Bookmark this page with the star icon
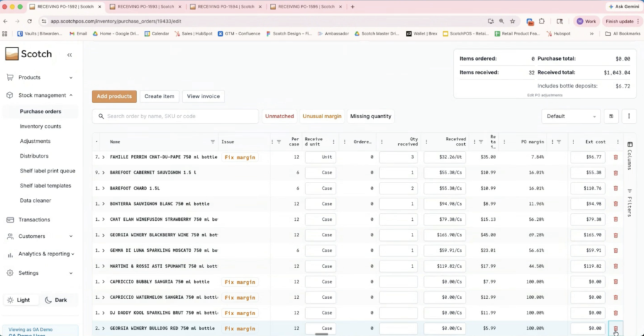 [513, 21]
